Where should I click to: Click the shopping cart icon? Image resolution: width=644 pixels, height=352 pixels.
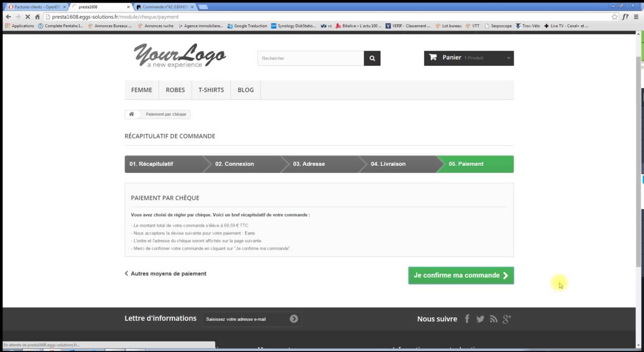[x=433, y=57]
